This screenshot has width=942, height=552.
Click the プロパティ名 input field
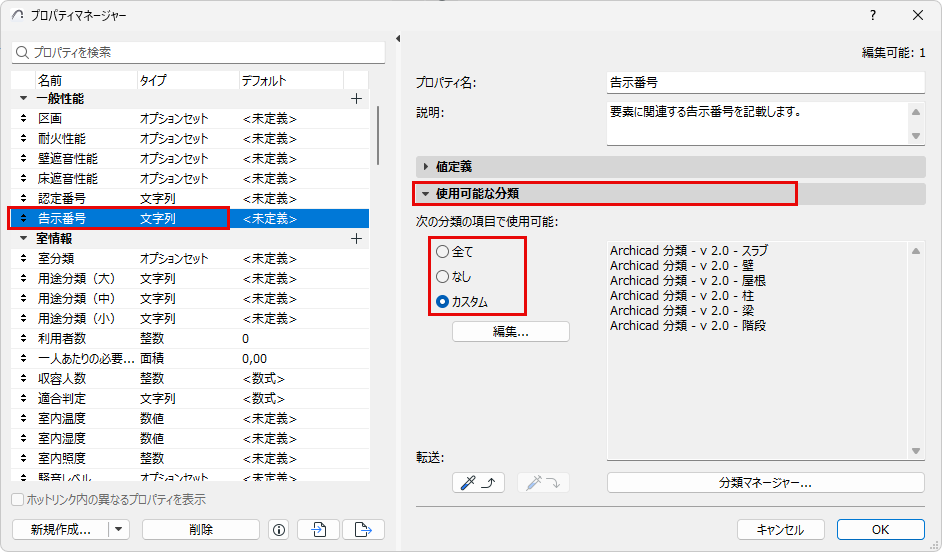(x=765, y=82)
